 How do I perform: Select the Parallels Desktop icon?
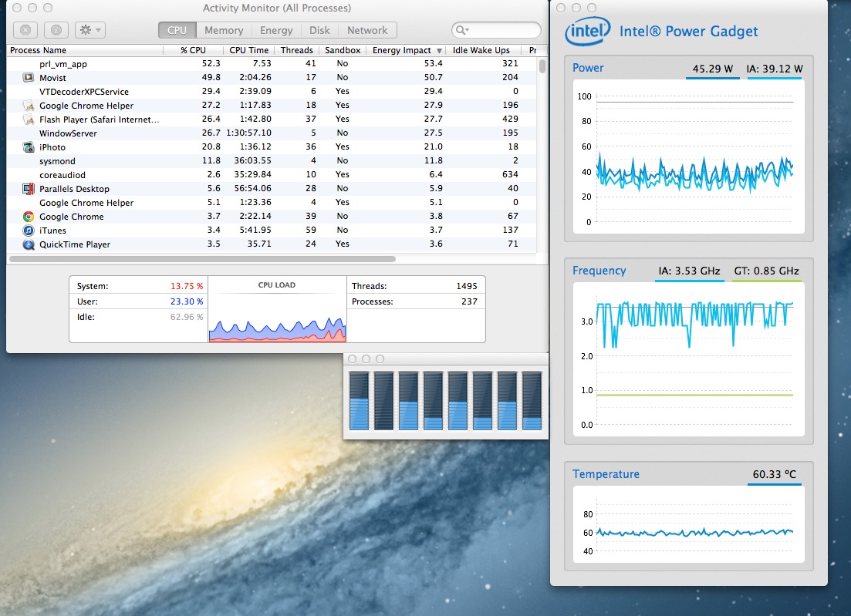coord(29,189)
